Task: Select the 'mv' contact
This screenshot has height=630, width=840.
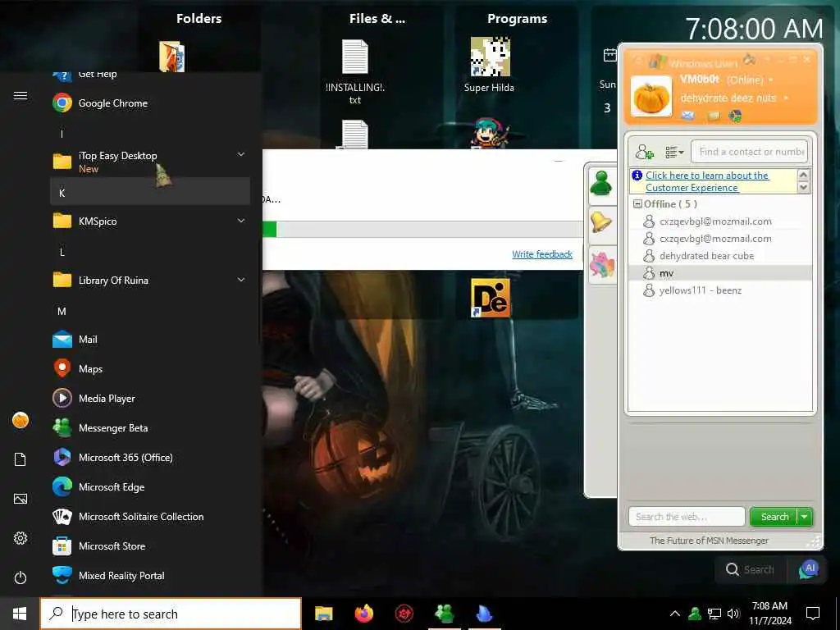Action: click(720, 272)
